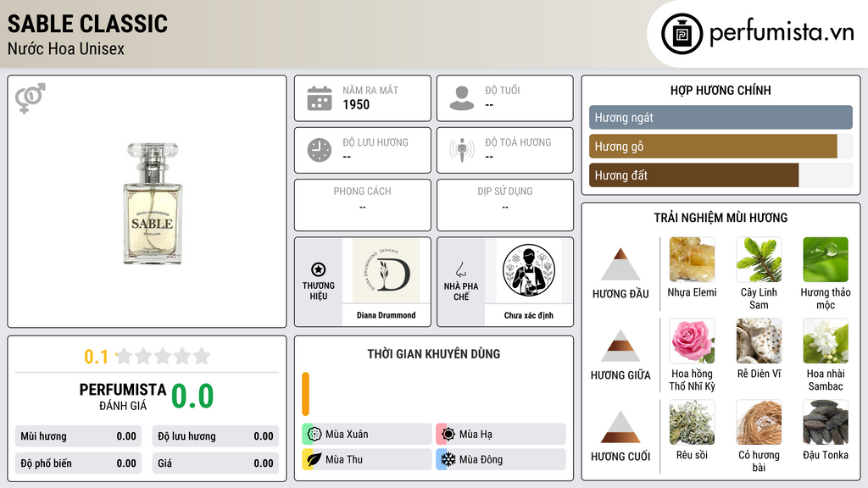
Task: Click the nose icon above Nhà Pha Chế
Action: pyautogui.click(x=460, y=269)
